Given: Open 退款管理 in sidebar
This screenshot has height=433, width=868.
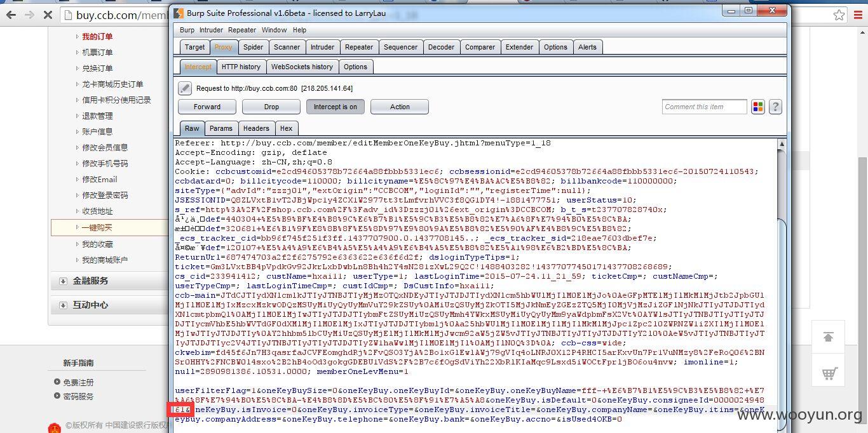Looking at the screenshot, I should 97,116.
